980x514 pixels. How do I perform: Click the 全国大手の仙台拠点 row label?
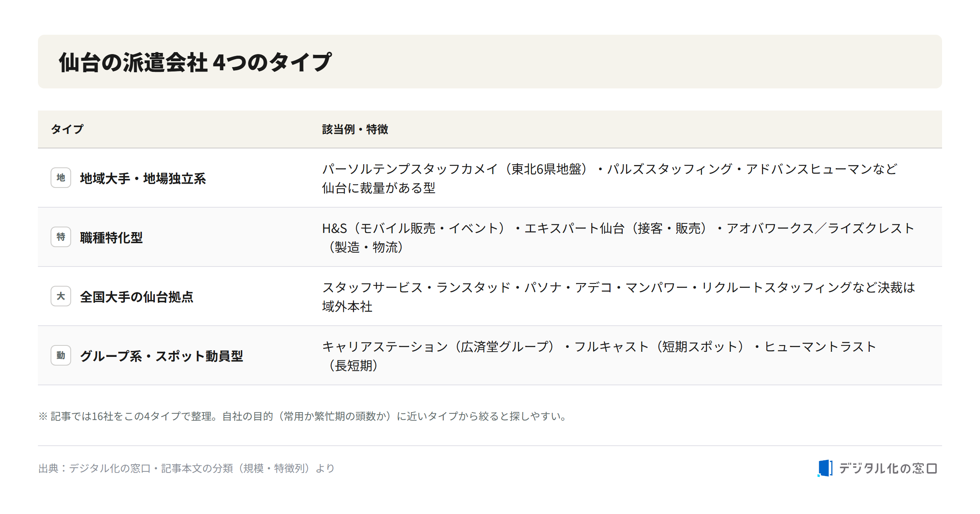point(136,297)
